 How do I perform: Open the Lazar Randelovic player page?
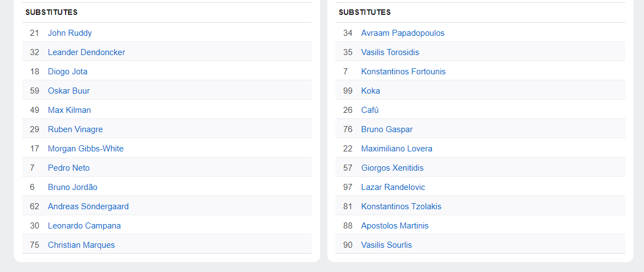[x=393, y=187]
